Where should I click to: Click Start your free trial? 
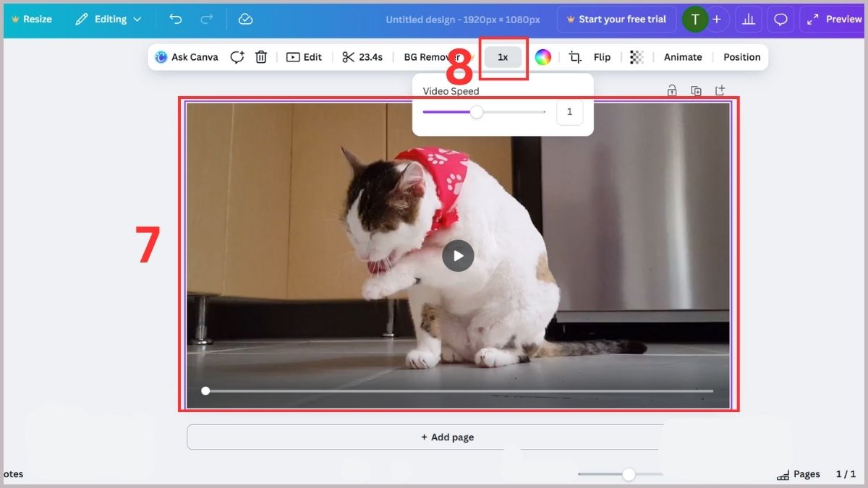(x=617, y=19)
